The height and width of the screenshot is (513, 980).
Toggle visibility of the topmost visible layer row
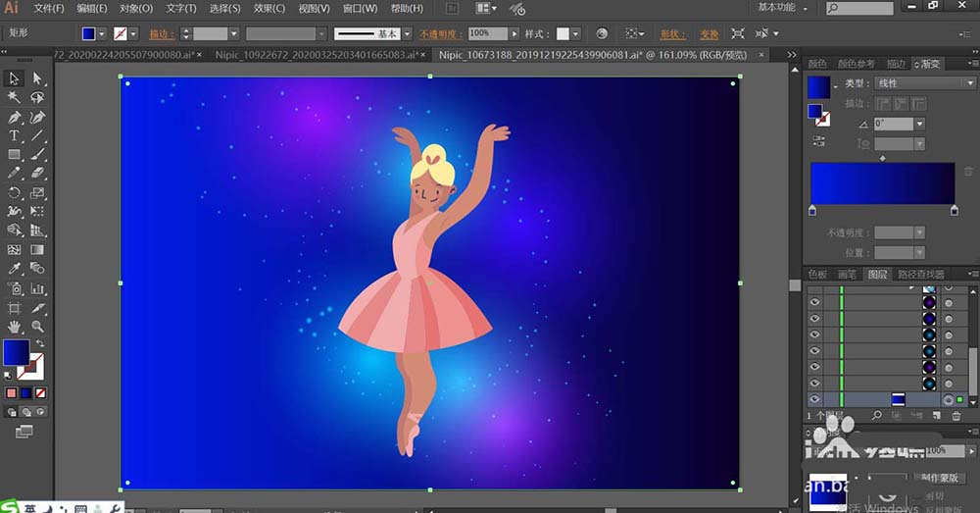point(814,303)
